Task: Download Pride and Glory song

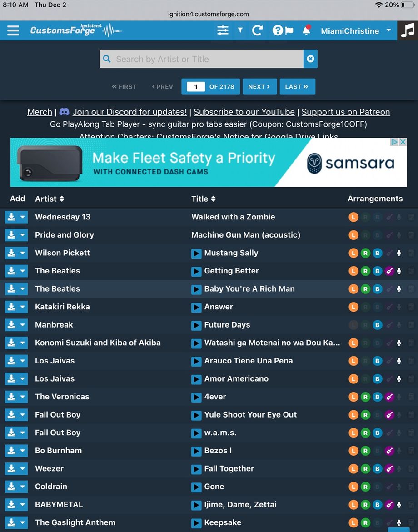Action: click(11, 235)
